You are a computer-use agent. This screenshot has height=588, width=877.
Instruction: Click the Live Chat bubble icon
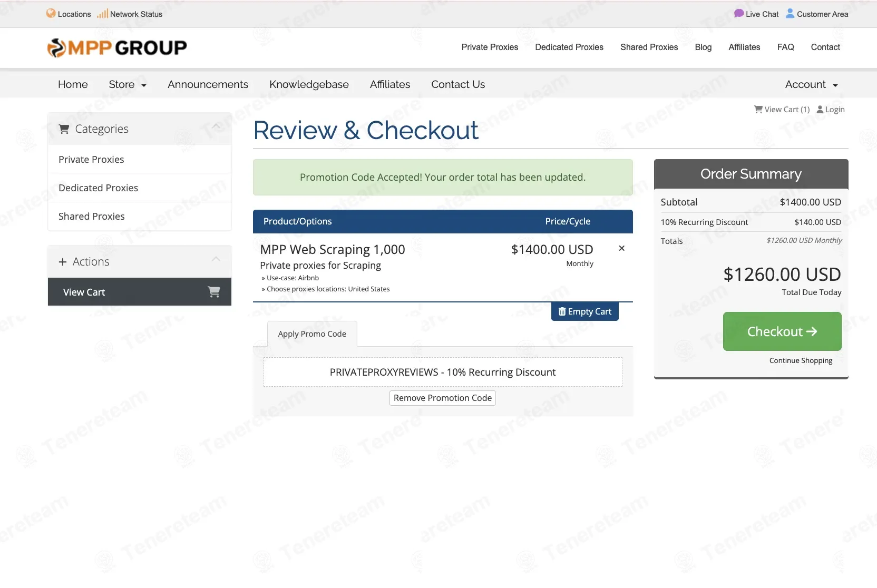coord(738,13)
